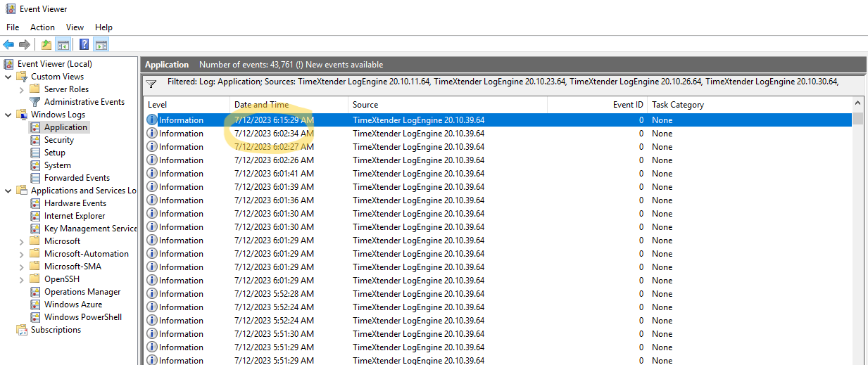This screenshot has width=868, height=365.
Task: Select the Application log tree item
Action: click(65, 127)
